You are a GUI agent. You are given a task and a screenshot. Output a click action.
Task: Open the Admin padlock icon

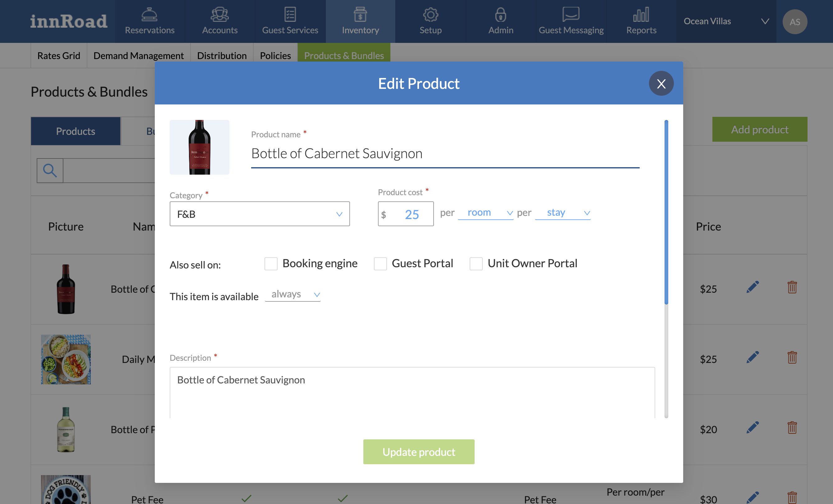pyautogui.click(x=500, y=15)
